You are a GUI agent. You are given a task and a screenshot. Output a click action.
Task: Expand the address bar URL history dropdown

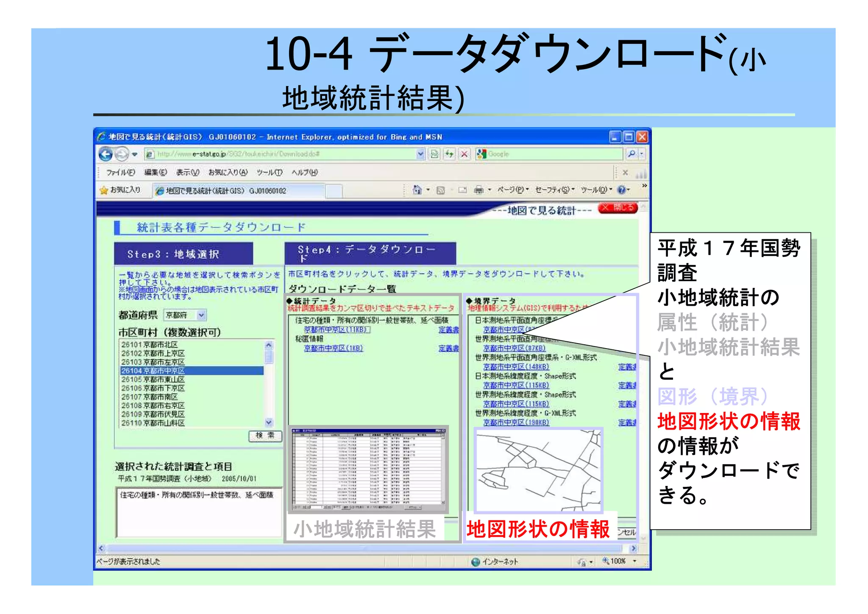(420, 154)
